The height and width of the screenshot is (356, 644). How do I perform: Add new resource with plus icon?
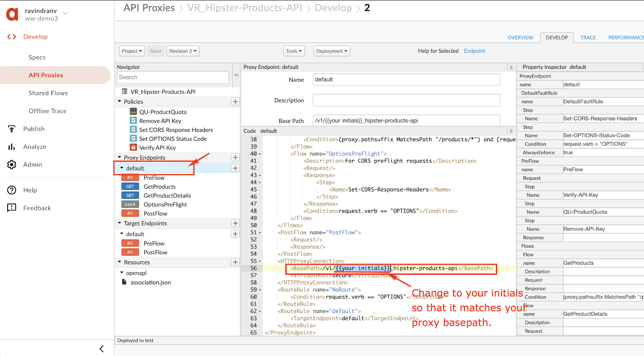(235, 262)
